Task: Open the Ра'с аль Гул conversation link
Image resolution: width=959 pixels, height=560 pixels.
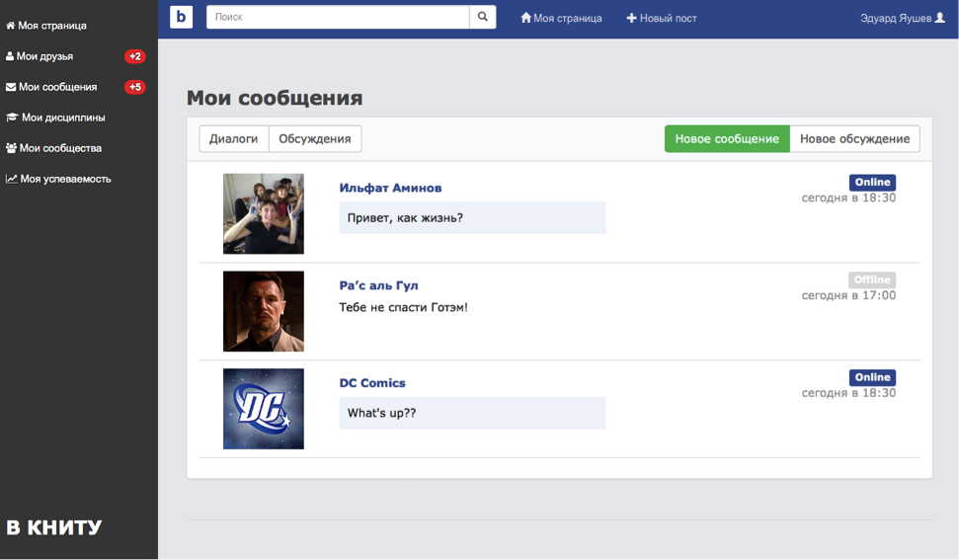Action: [x=378, y=285]
